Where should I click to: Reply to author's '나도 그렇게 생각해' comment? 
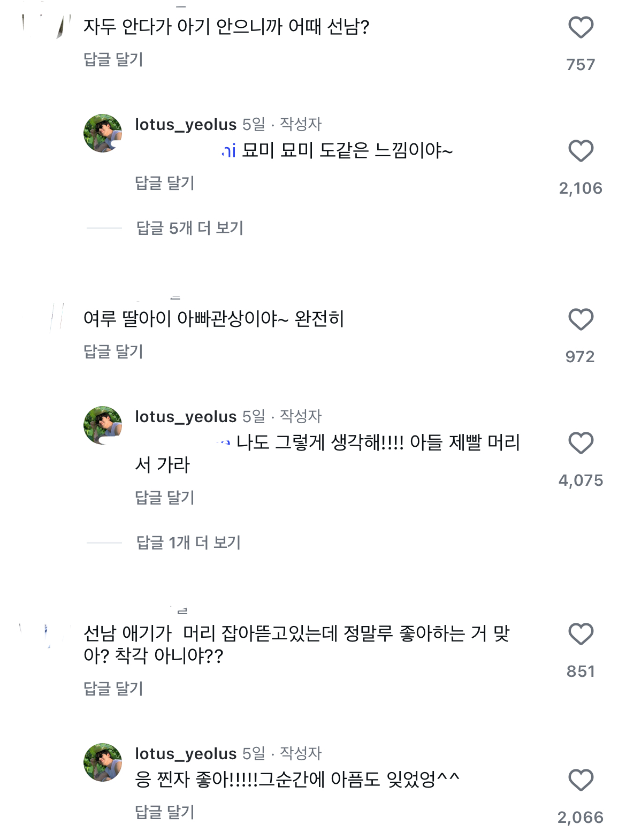pos(165,498)
